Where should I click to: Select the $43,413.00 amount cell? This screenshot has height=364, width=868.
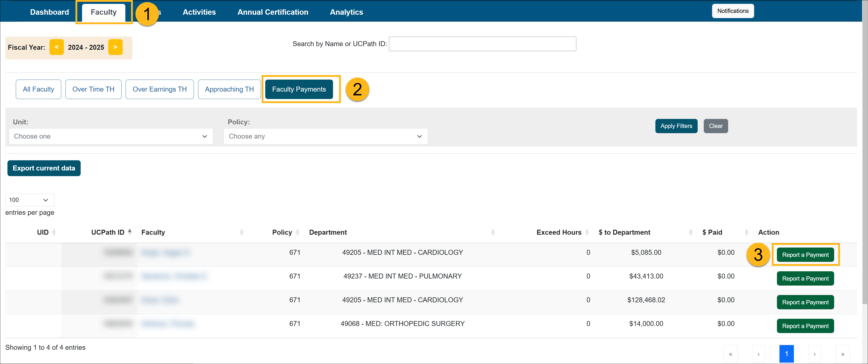646,276
